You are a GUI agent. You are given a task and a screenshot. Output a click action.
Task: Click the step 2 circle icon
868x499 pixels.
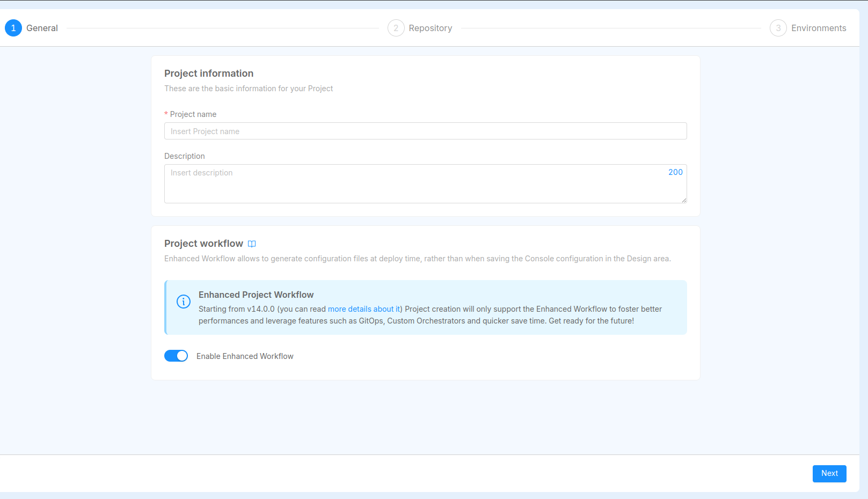pos(396,28)
